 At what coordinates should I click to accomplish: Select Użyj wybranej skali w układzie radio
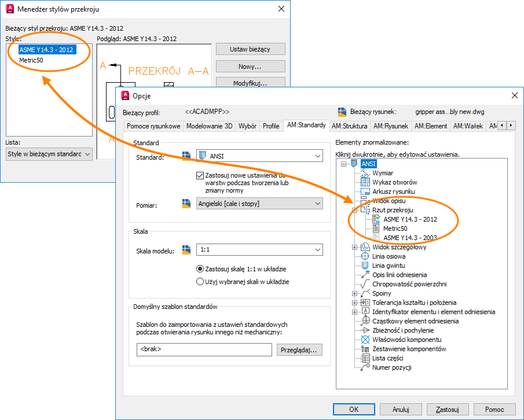200,282
